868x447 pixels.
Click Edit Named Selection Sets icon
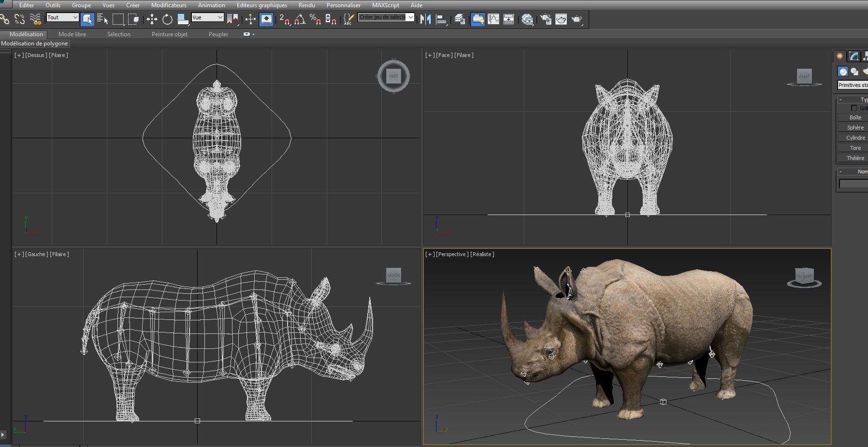348,19
